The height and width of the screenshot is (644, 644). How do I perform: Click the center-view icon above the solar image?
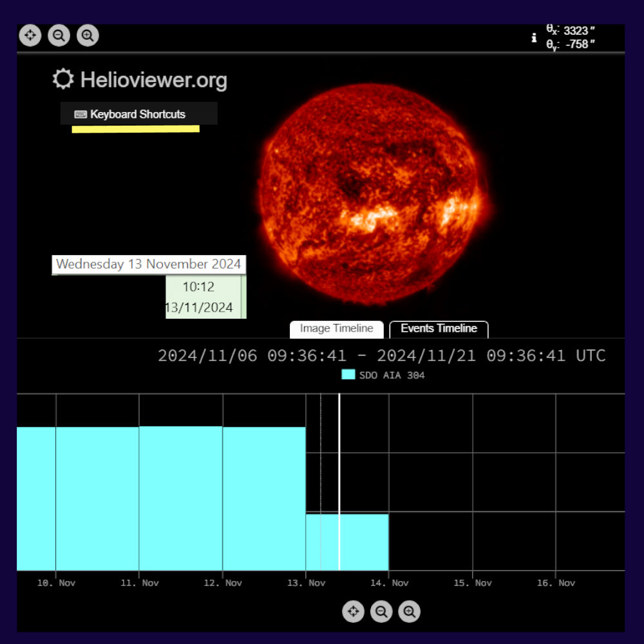click(x=30, y=35)
